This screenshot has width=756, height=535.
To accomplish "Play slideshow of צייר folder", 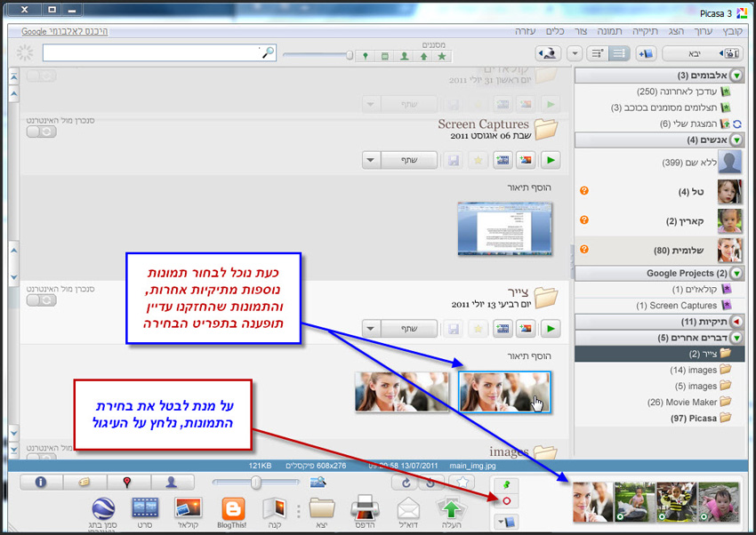I will (551, 329).
